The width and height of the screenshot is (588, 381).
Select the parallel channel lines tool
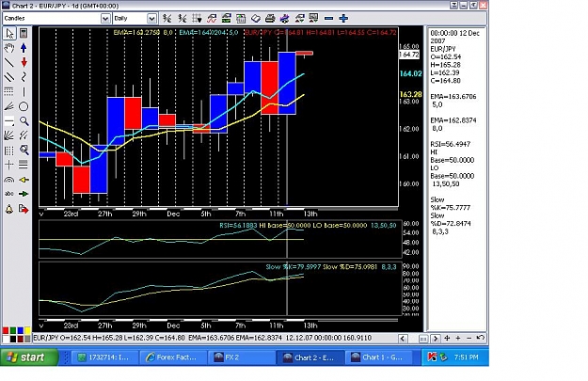(9, 77)
